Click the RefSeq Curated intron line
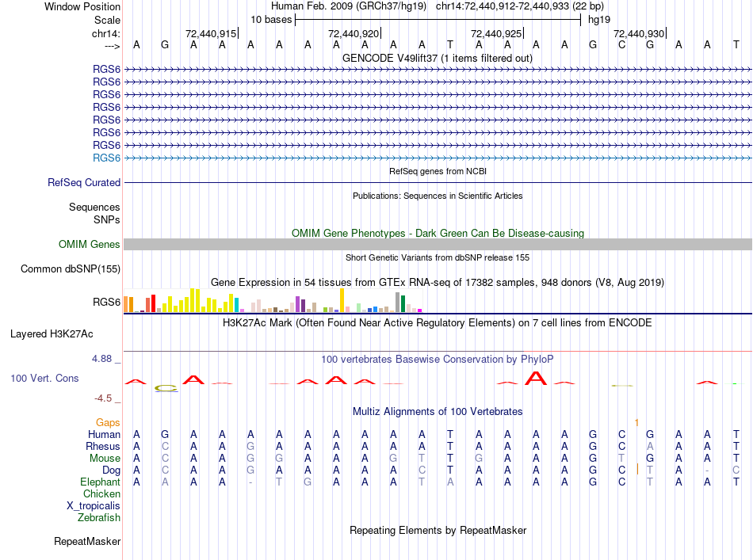Screen dimensions: 753x560 click(438, 182)
